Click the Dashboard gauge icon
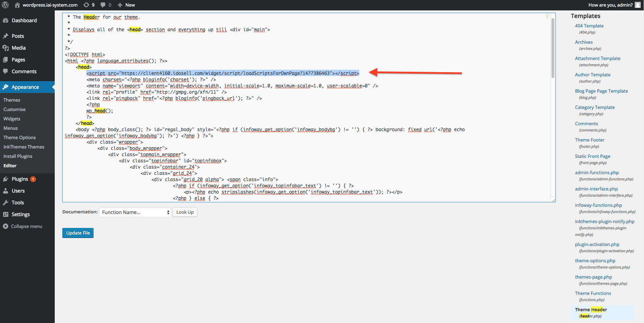 pyautogui.click(x=6, y=20)
